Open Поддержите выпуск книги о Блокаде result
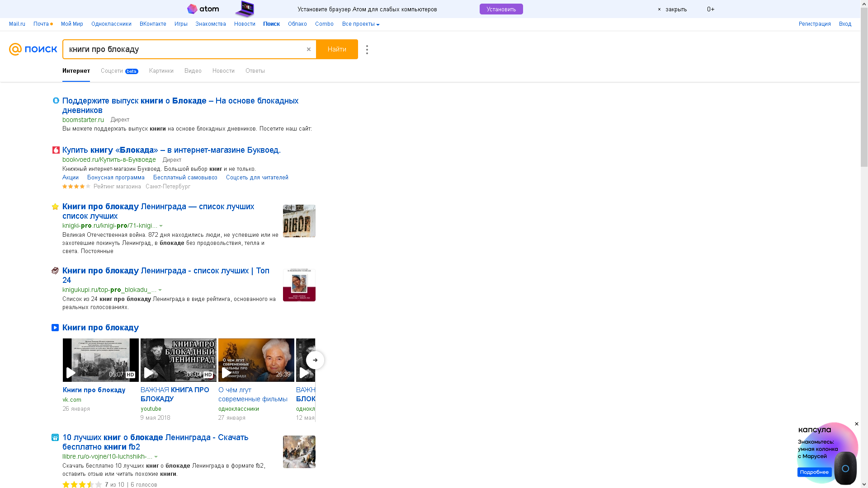868x488 pixels. pyautogui.click(x=180, y=105)
